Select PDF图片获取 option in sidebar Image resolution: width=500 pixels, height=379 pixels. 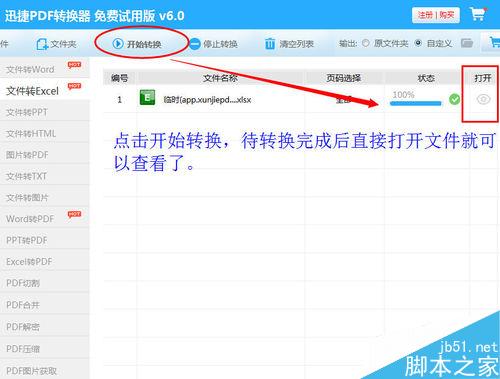45,370
